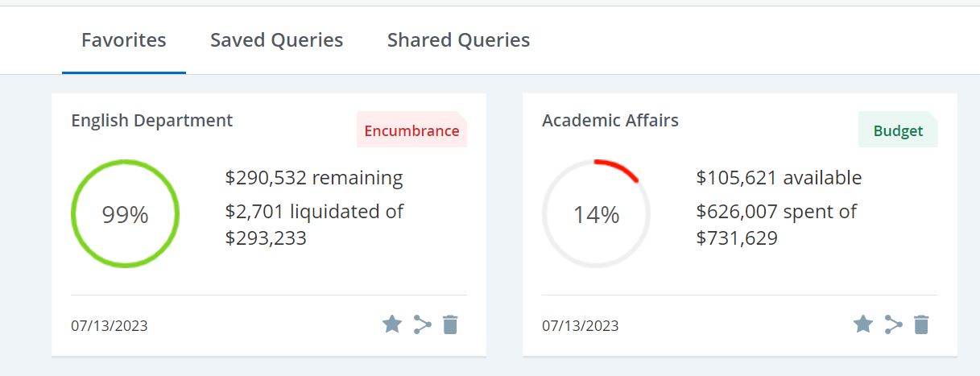Click the $2,701 liquidated text
This screenshot has width=980, height=376.
click(314, 212)
